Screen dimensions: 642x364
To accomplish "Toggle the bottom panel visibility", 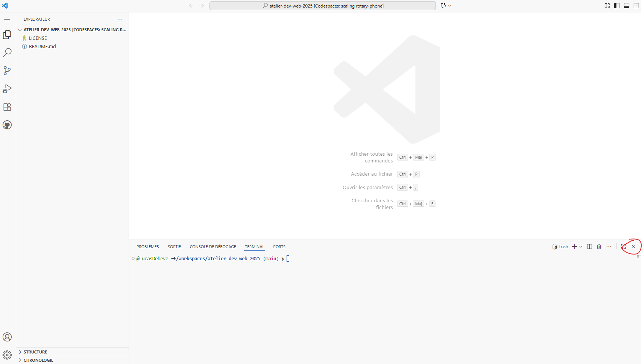I will 627,6.
